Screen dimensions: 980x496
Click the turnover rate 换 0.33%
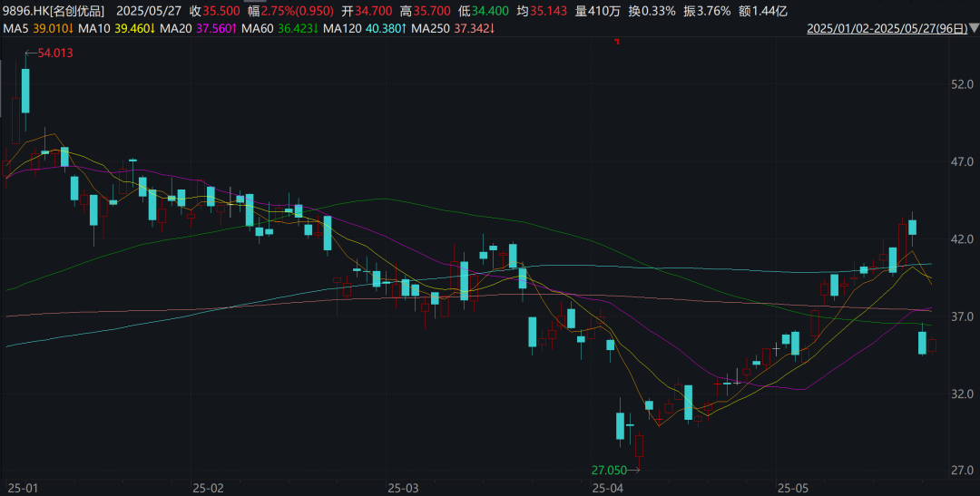click(x=652, y=11)
